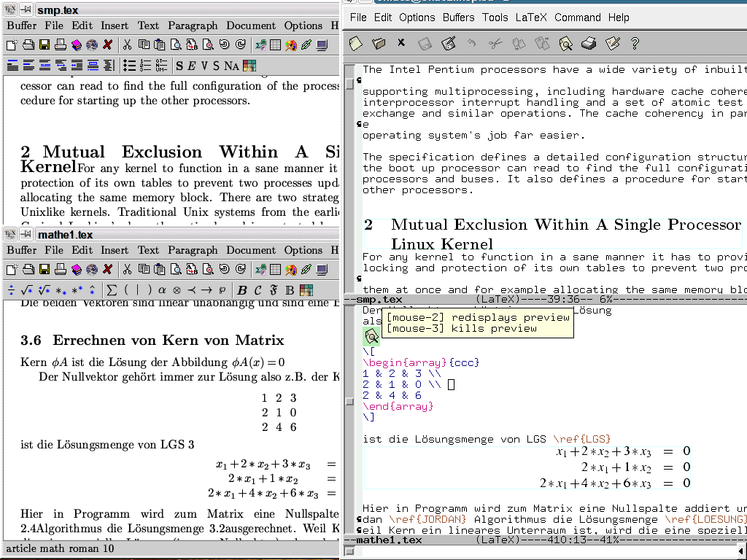Click the fraction icon in mathe1.tex math toolbar
This screenshot has width=747, height=560.
12,290
